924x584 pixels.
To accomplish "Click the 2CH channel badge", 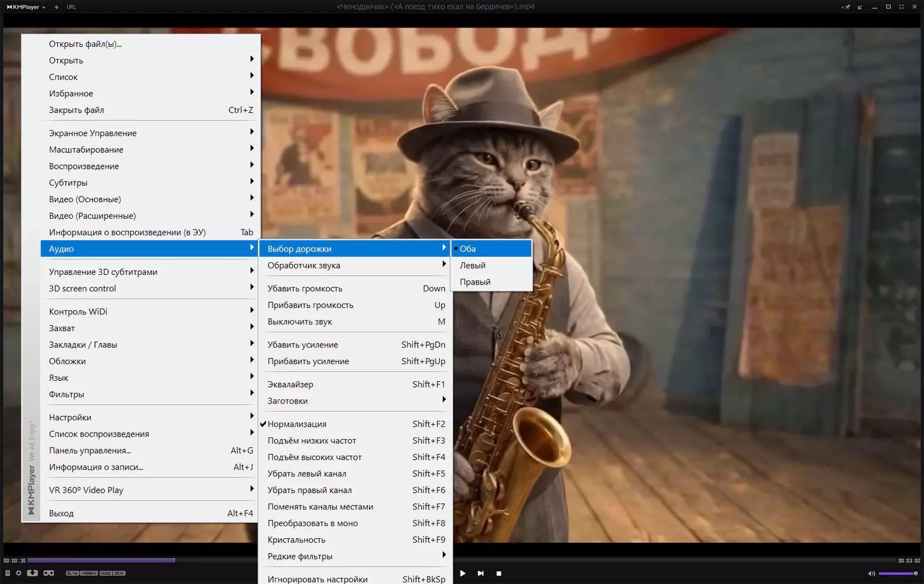I will [x=119, y=573].
